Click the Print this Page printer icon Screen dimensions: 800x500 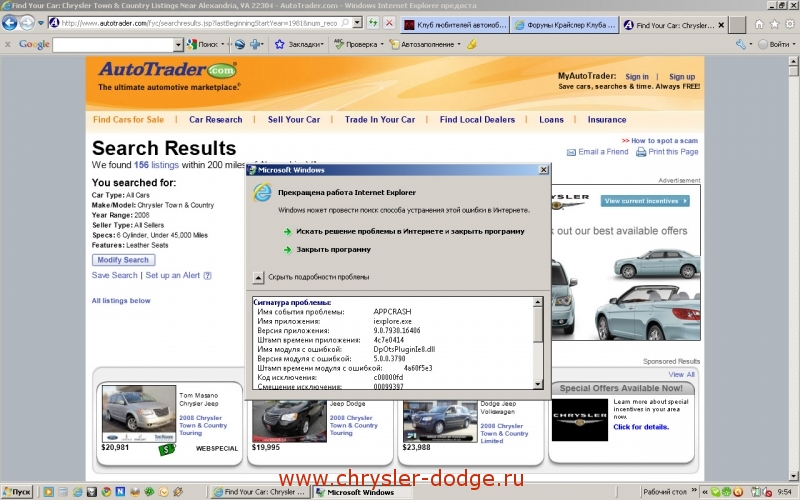click(x=641, y=152)
